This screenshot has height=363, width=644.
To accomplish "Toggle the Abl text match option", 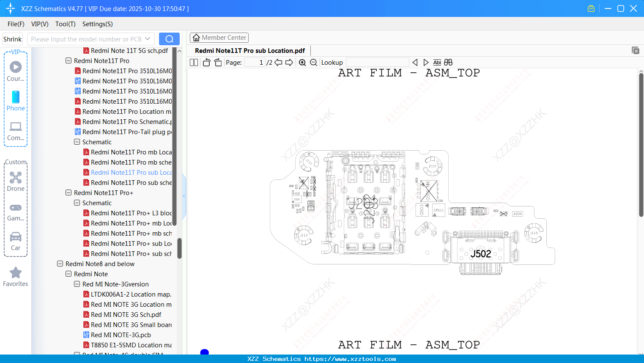I will tap(437, 63).
